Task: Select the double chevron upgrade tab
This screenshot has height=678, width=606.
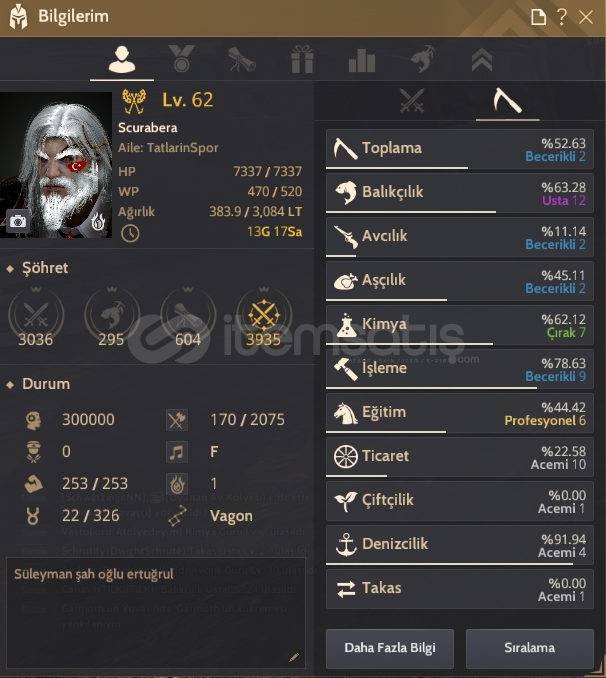Action: (482, 59)
